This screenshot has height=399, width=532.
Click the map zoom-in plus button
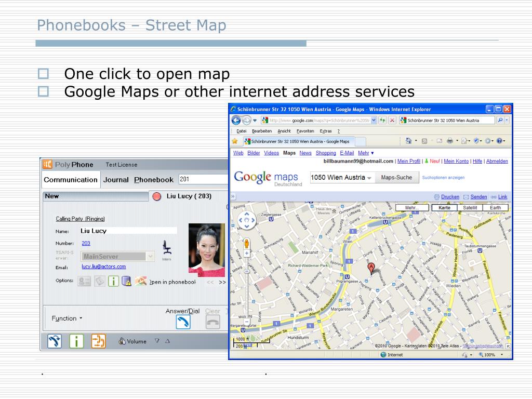pyautogui.click(x=247, y=253)
